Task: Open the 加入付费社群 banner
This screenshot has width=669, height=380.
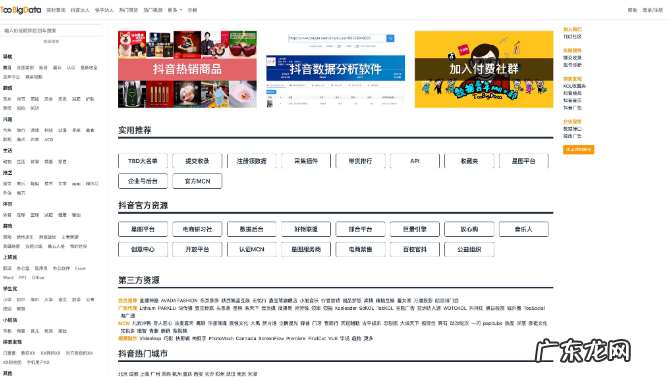Action: pyautogui.click(x=484, y=69)
